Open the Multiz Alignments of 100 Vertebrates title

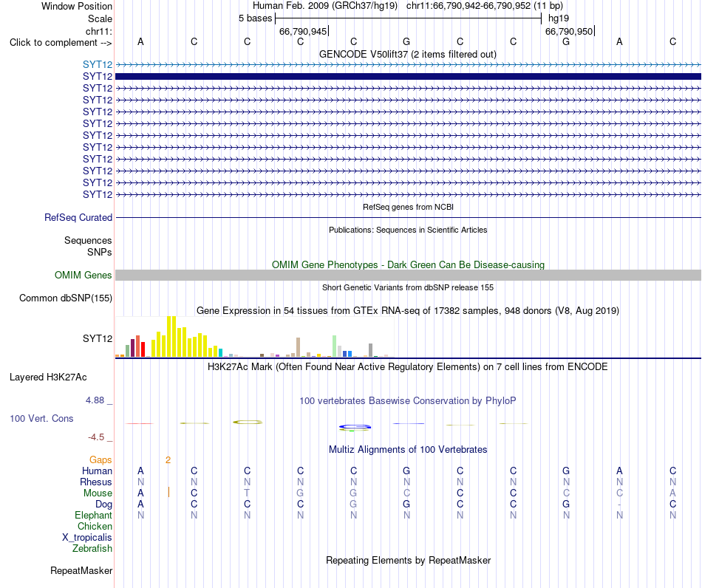[408, 450]
